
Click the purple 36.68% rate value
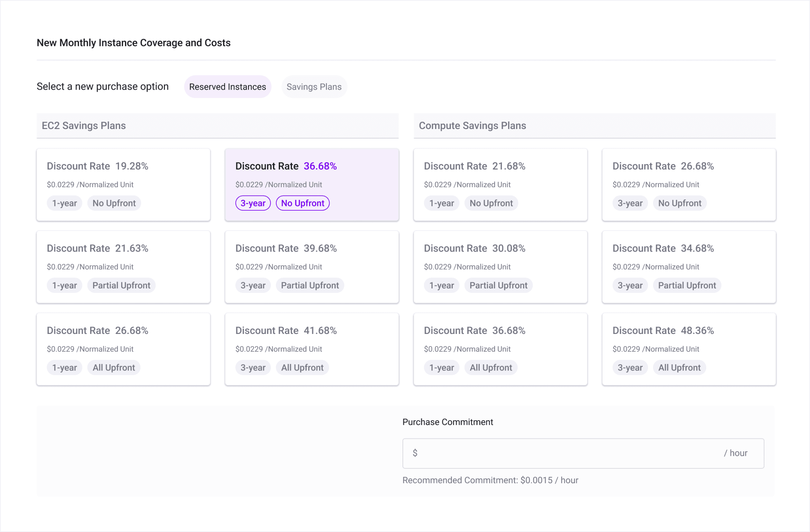tap(320, 166)
